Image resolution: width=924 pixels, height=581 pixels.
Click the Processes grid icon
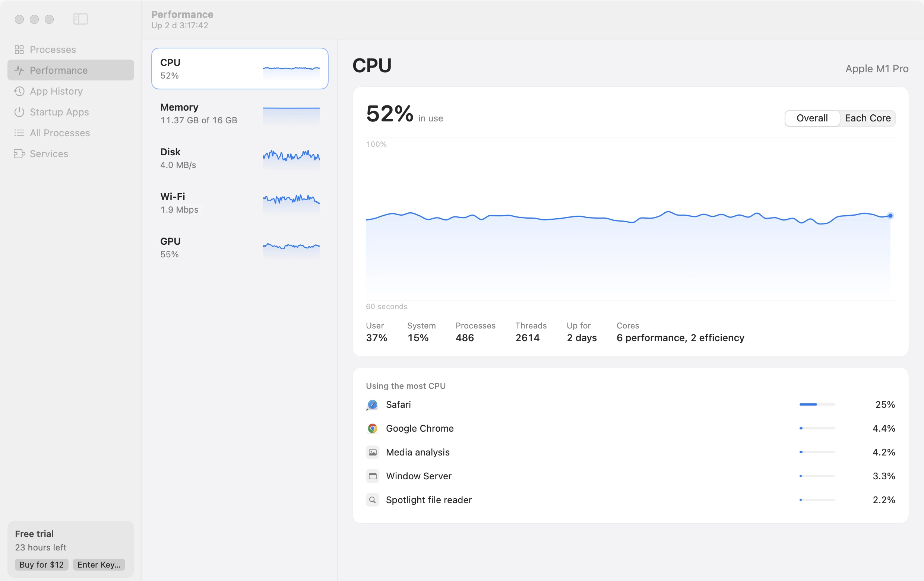[x=19, y=50]
